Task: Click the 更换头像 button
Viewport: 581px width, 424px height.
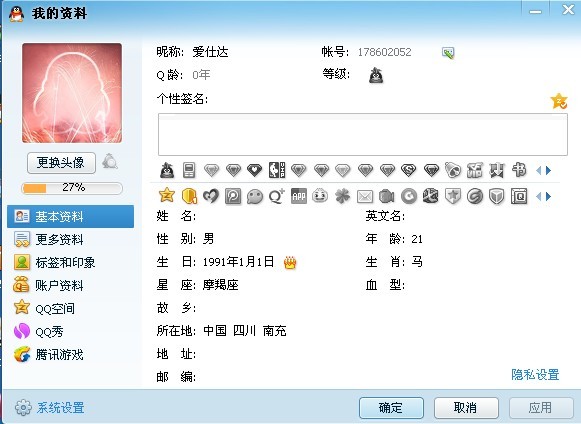Action: click(61, 163)
